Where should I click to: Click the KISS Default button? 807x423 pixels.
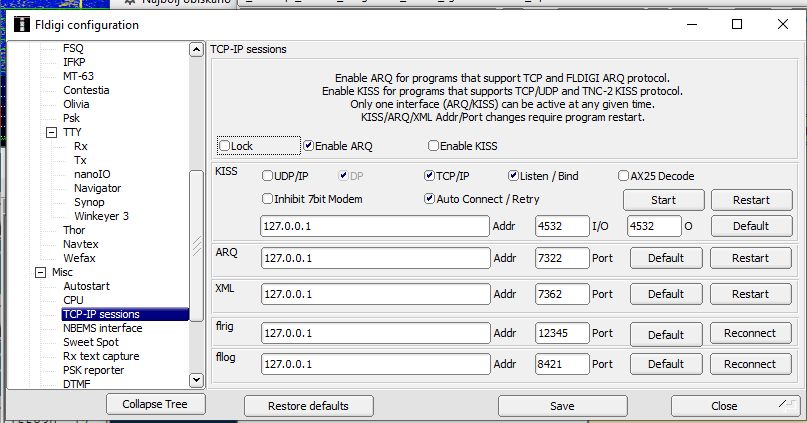(751, 226)
